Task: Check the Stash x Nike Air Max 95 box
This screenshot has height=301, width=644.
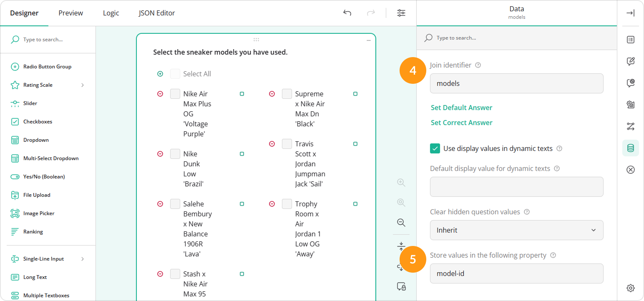Action: 175,274
